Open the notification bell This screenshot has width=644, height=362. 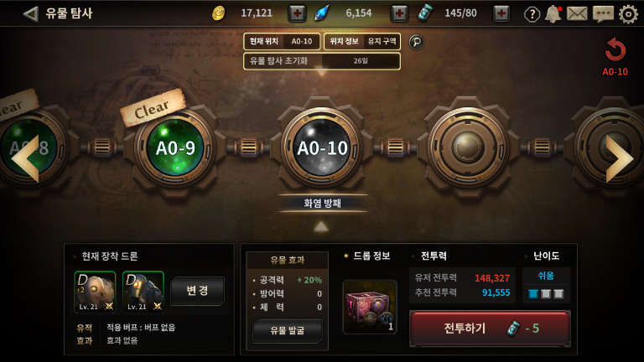pyautogui.click(x=553, y=14)
